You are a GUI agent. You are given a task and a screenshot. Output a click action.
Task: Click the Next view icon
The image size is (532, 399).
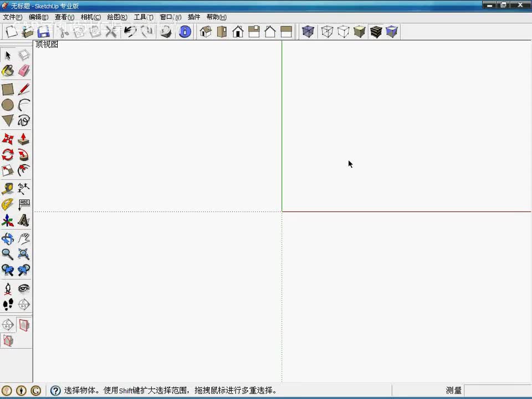(x=24, y=270)
